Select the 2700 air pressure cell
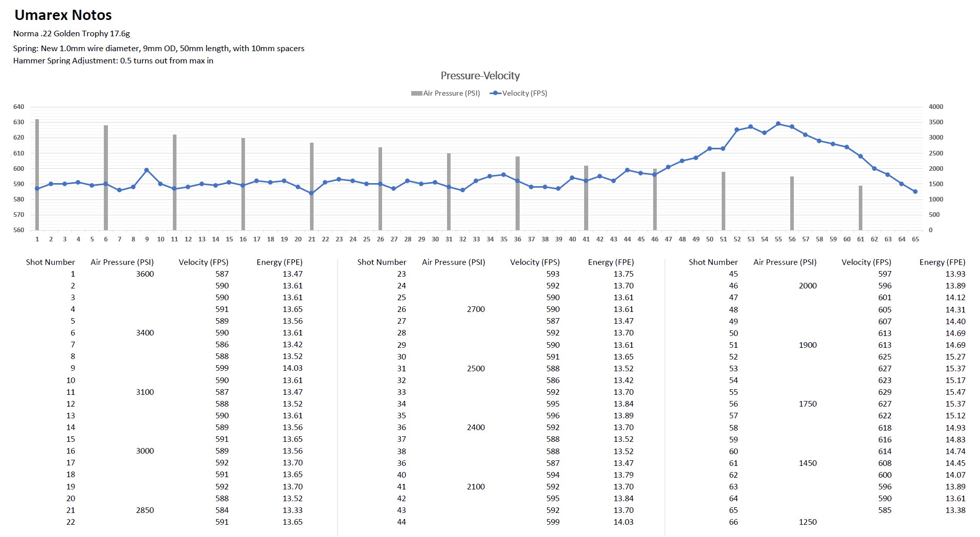This screenshot has height=537, width=980. pos(476,309)
